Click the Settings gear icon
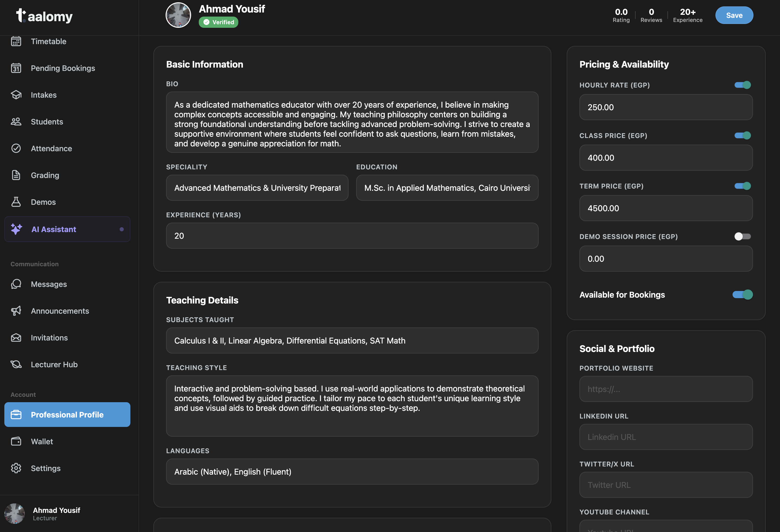This screenshot has width=780, height=532. point(16,468)
